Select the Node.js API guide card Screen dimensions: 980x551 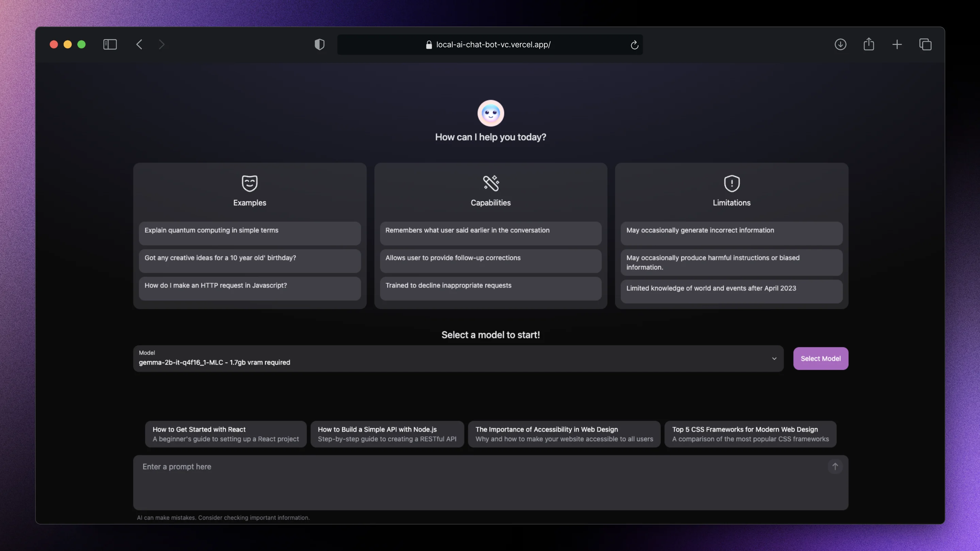[x=387, y=434]
